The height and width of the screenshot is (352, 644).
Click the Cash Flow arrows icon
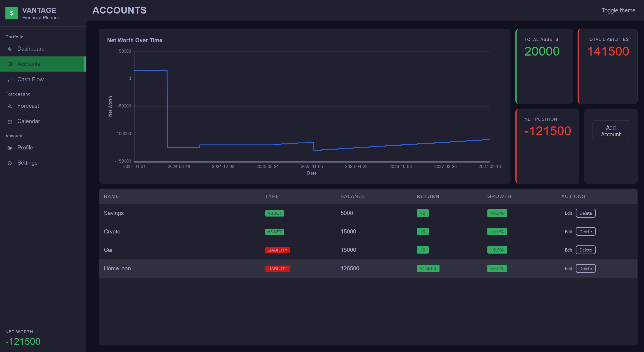click(10, 80)
